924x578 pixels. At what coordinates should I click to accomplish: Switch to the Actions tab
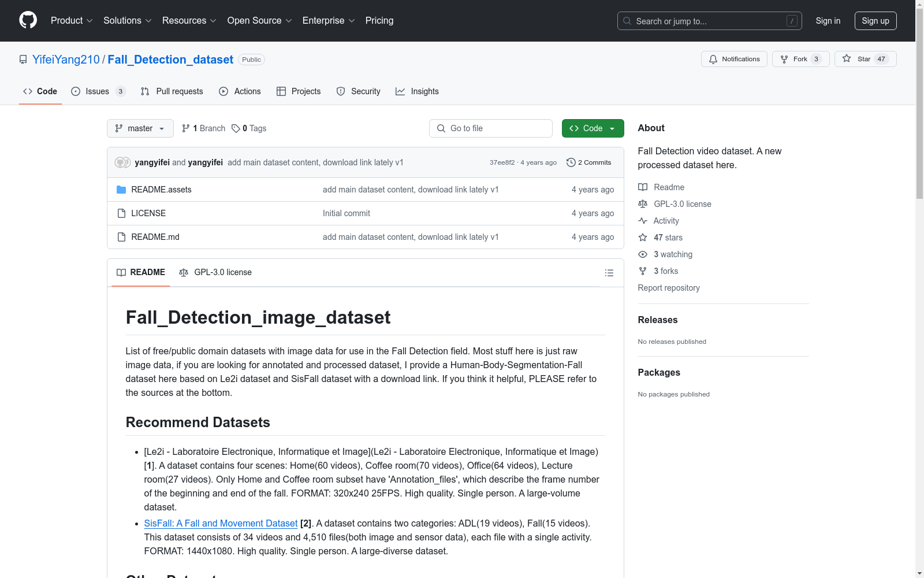240,91
